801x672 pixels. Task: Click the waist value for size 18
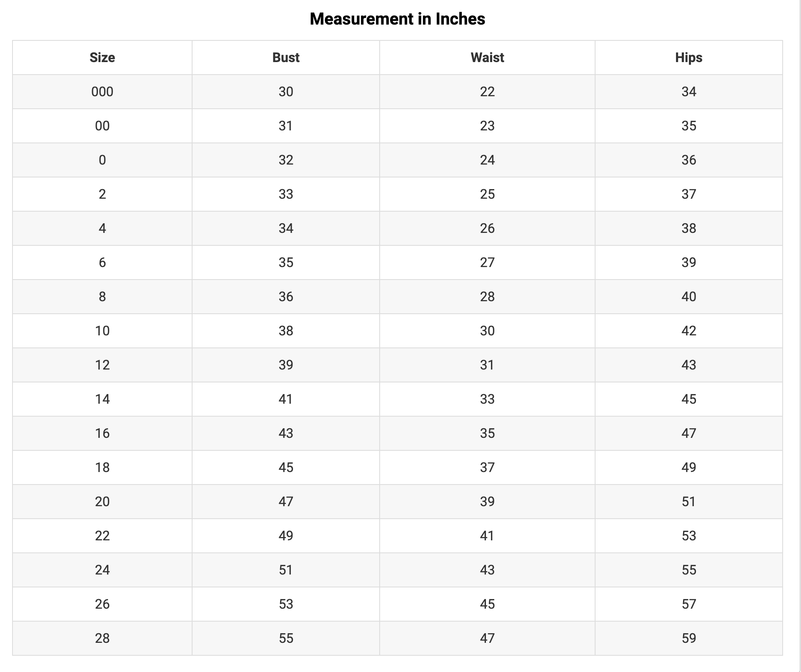[x=487, y=467]
